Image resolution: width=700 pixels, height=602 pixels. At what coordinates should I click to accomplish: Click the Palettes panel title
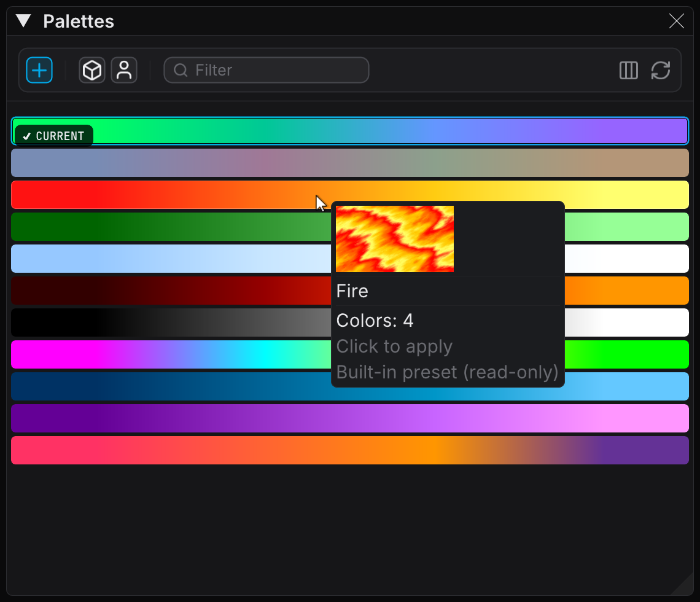tap(79, 21)
